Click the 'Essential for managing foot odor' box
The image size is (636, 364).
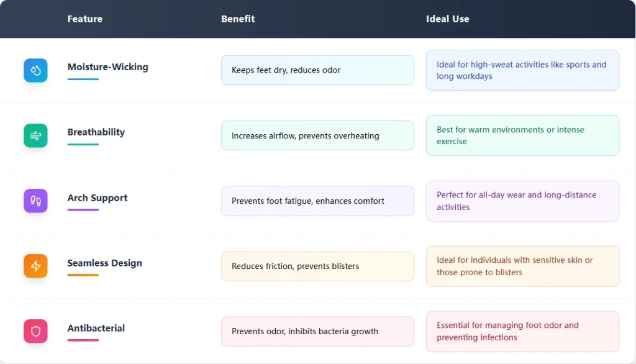point(522,332)
